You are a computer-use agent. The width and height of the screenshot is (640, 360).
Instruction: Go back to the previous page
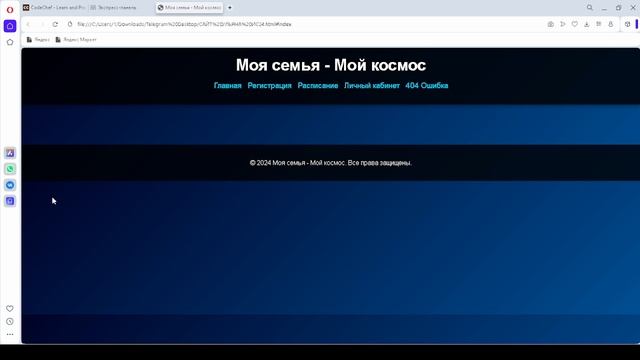pos(28,24)
